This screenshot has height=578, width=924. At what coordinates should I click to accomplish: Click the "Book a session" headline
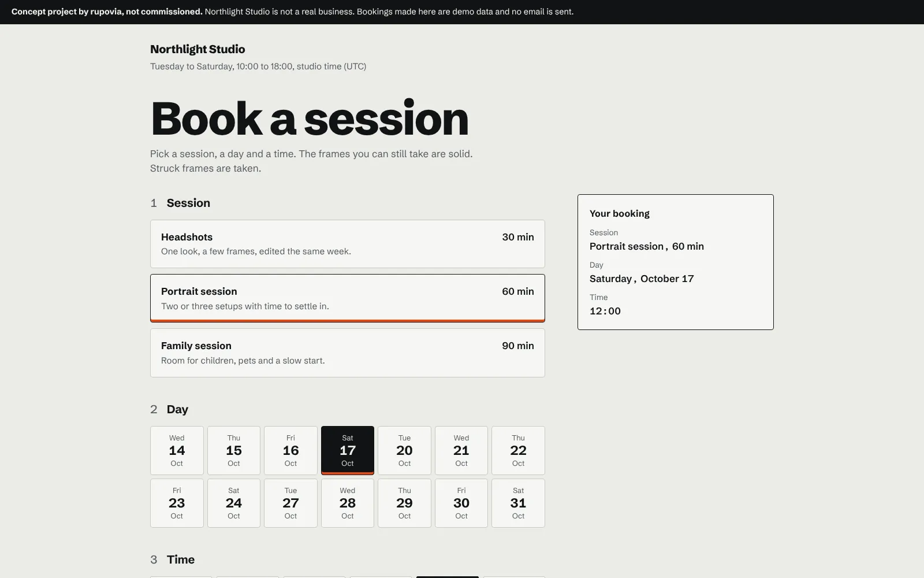[x=310, y=118]
